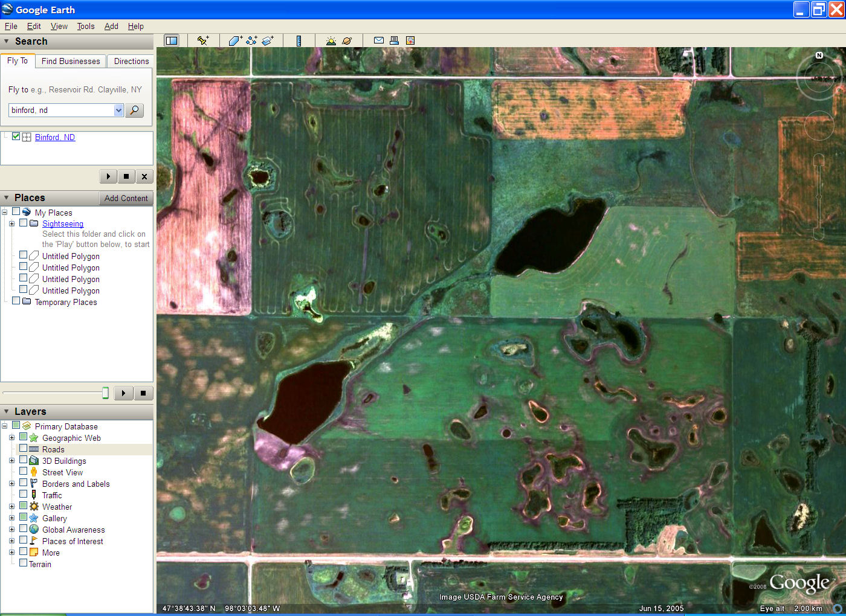Click the Places tour slider handle
This screenshot has width=846, height=616.
click(x=105, y=393)
